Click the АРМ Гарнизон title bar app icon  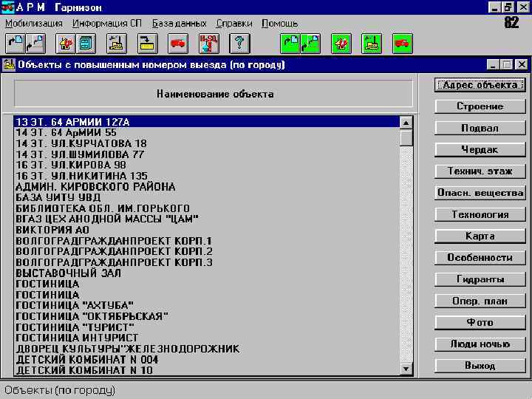(7, 7)
